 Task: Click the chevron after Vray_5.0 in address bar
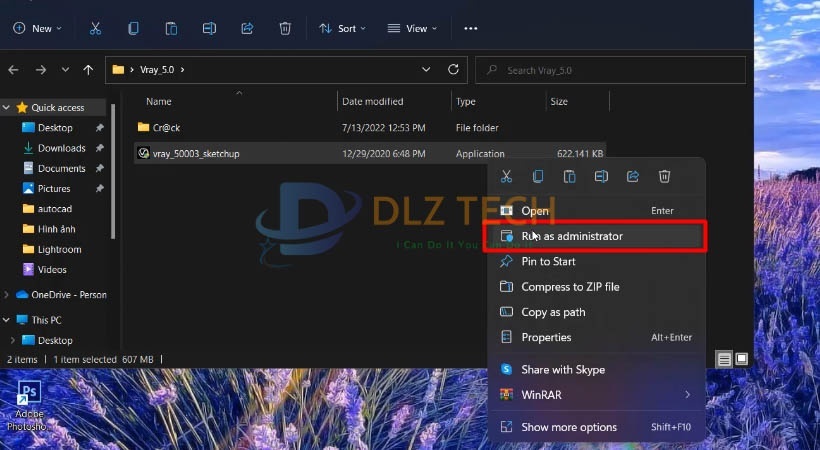183,70
